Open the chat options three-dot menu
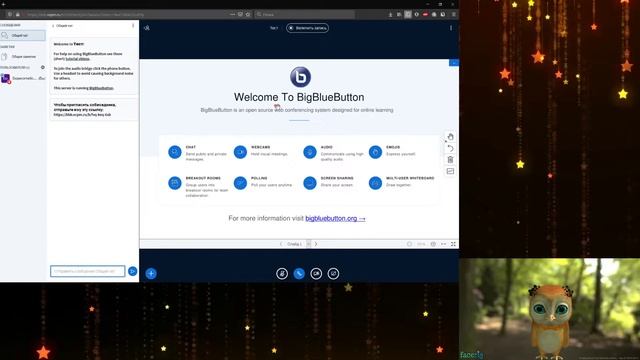The image size is (640, 360). pos(133,25)
